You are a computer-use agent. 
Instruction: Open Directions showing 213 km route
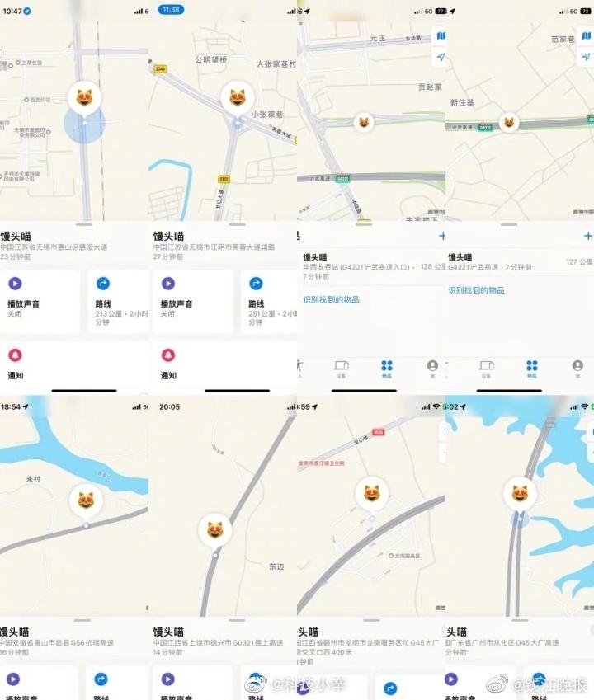[119, 301]
